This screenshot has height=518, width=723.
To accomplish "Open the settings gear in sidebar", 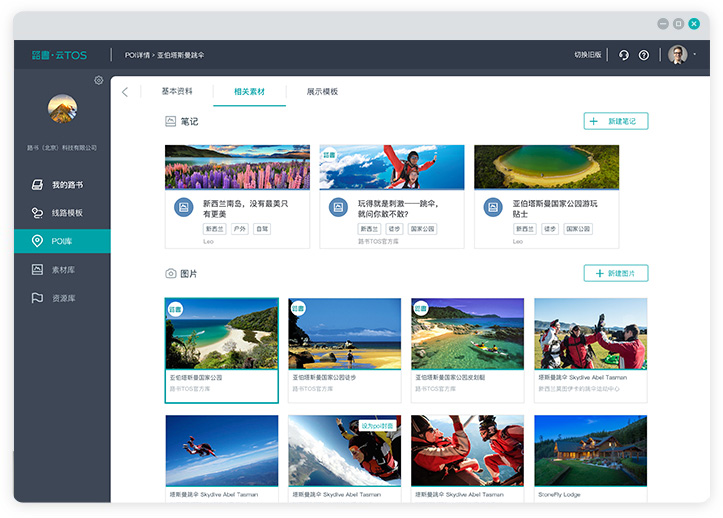I will point(99,80).
